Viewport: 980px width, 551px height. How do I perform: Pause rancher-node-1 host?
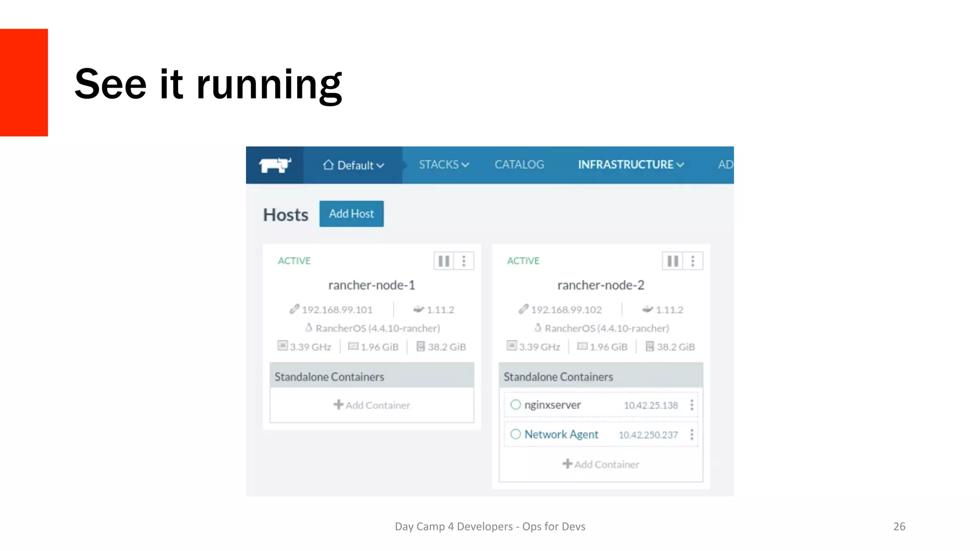(444, 261)
